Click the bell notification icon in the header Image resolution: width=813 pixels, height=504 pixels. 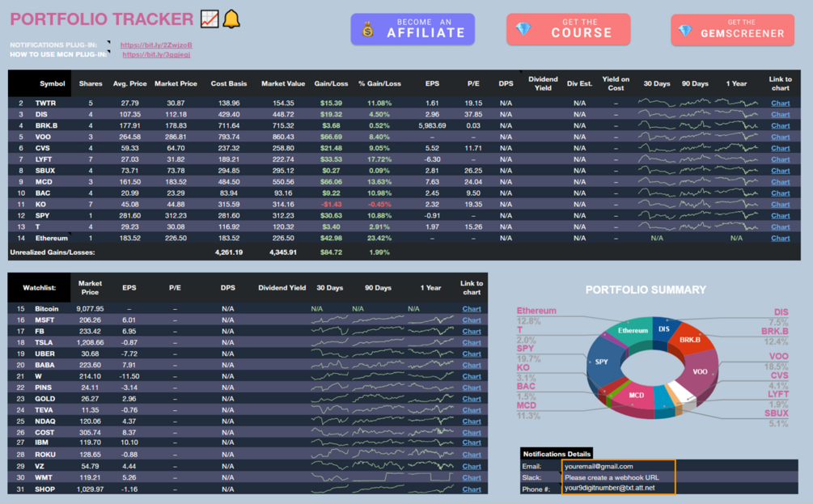pyautogui.click(x=231, y=19)
